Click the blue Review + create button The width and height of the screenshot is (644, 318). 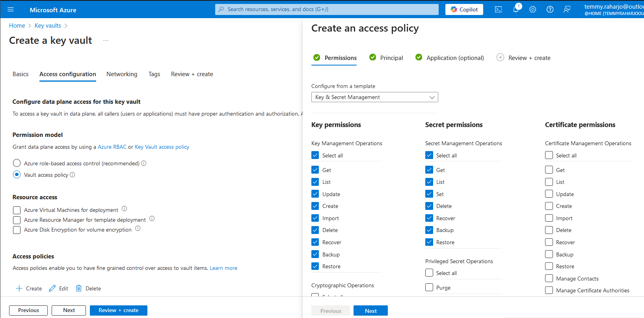click(119, 311)
